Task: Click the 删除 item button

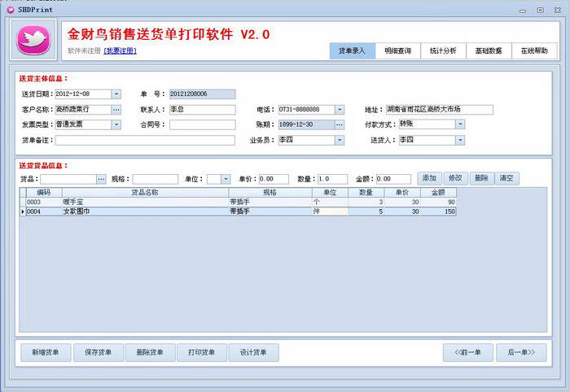Action: click(x=481, y=178)
